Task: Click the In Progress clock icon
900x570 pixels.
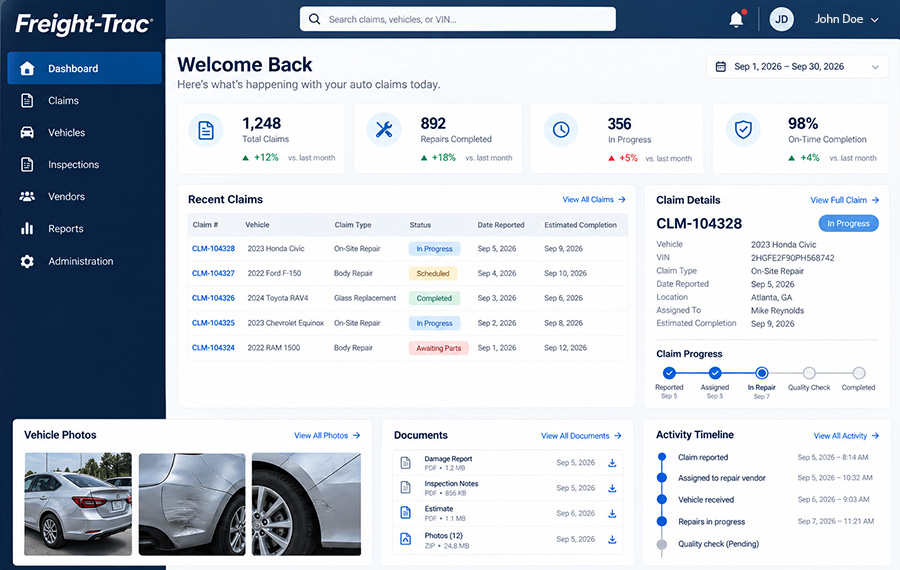Action: [x=561, y=130]
